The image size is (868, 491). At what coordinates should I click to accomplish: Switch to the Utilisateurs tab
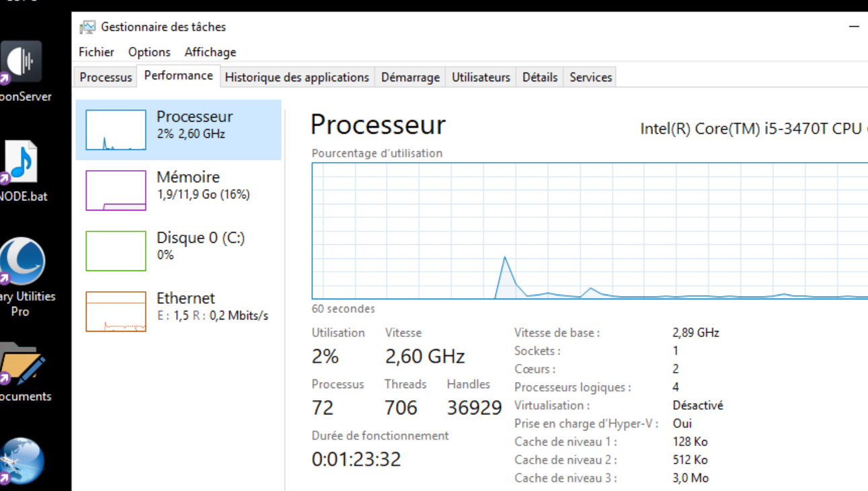[481, 77]
